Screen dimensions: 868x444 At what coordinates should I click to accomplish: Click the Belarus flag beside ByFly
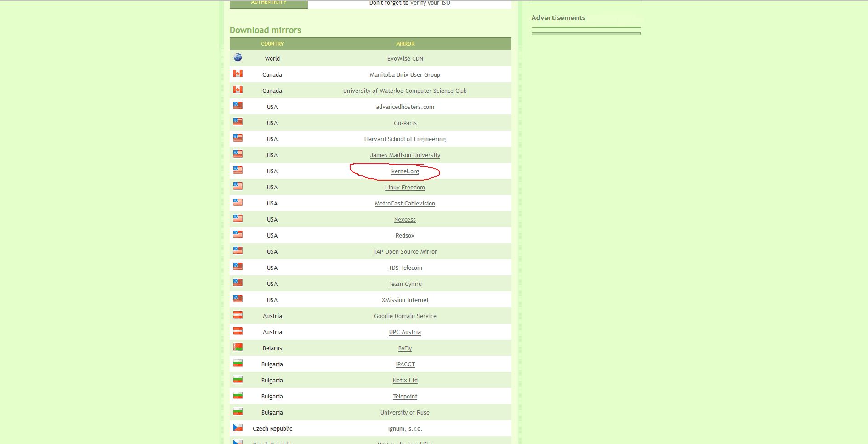[238, 347]
